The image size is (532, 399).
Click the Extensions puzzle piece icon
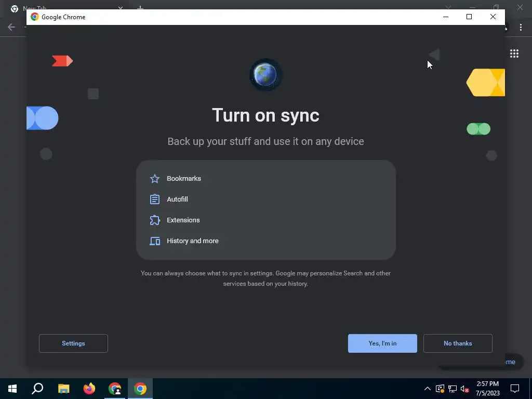click(155, 220)
